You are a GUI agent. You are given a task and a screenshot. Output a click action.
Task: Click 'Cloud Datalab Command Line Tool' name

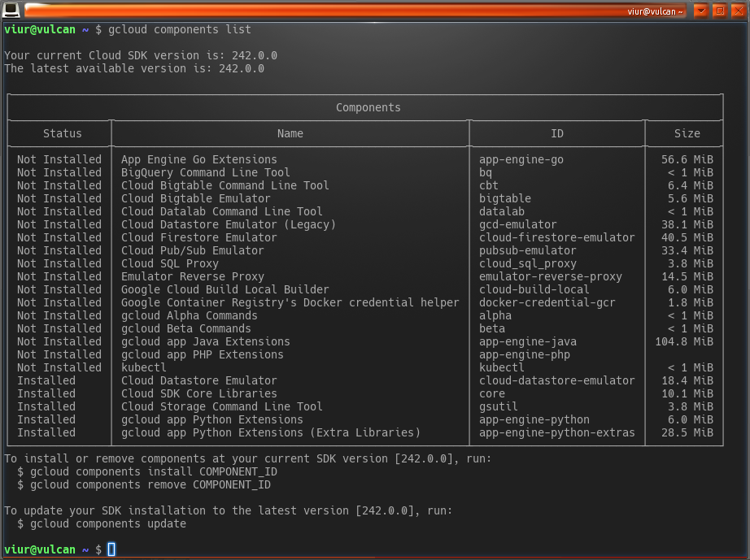tap(222, 211)
